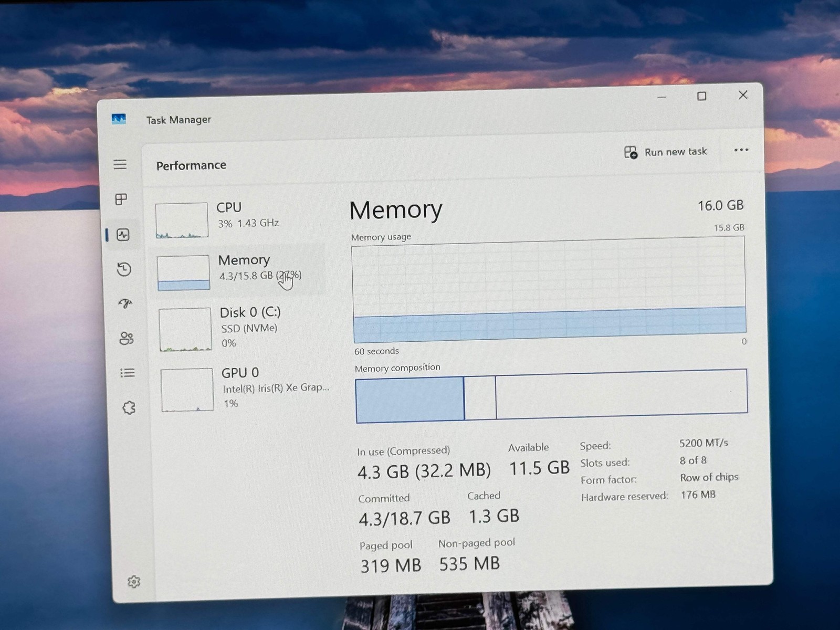Click the 535 MB non-paged pool value

click(x=469, y=564)
